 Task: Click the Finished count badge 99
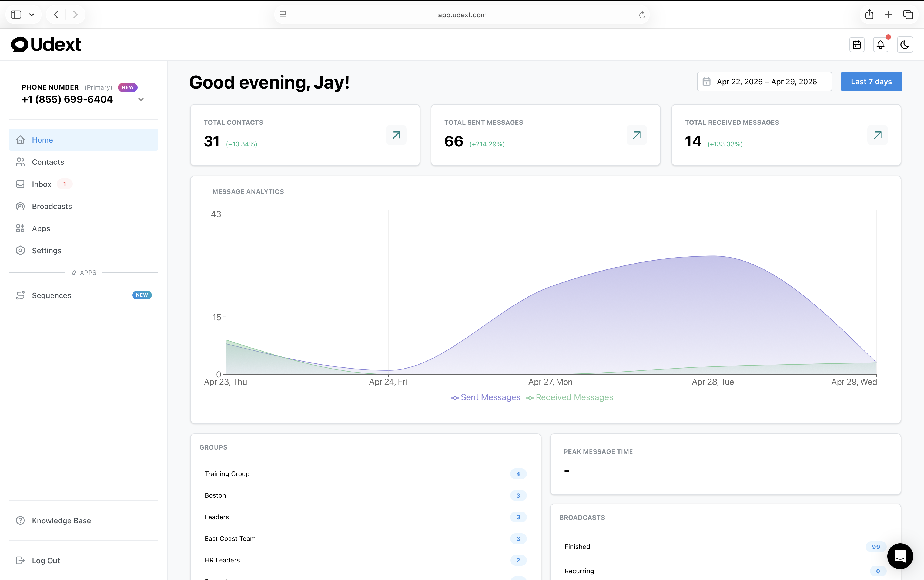tap(876, 547)
